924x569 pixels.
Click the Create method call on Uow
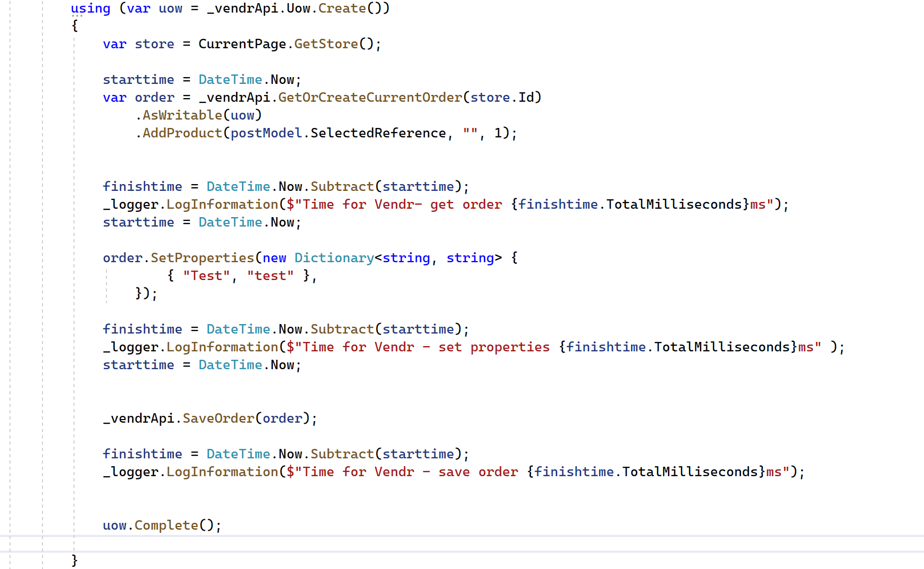pyautogui.click(x=342, y=8)
